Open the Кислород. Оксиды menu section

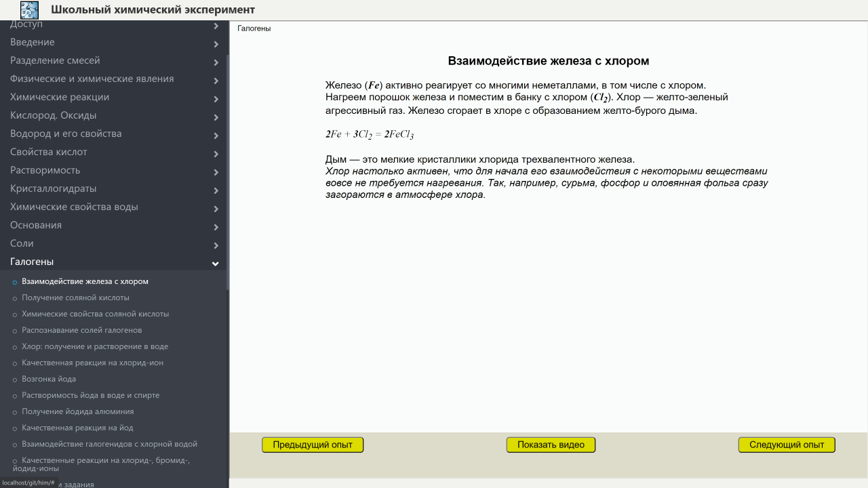53,115
